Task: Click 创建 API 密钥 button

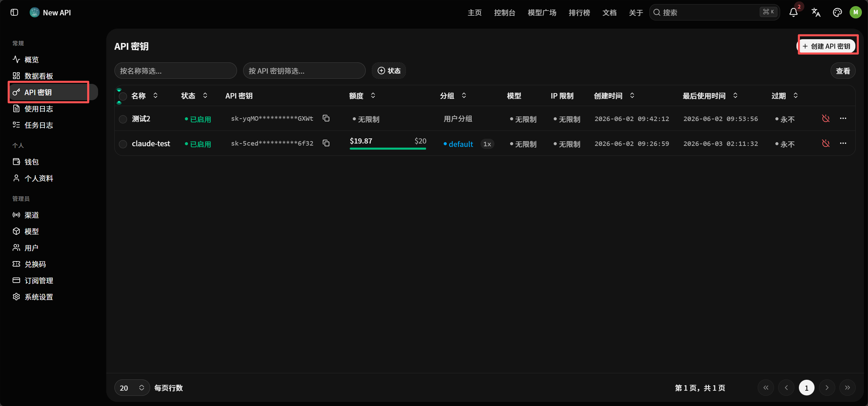Action: [826, 46]
